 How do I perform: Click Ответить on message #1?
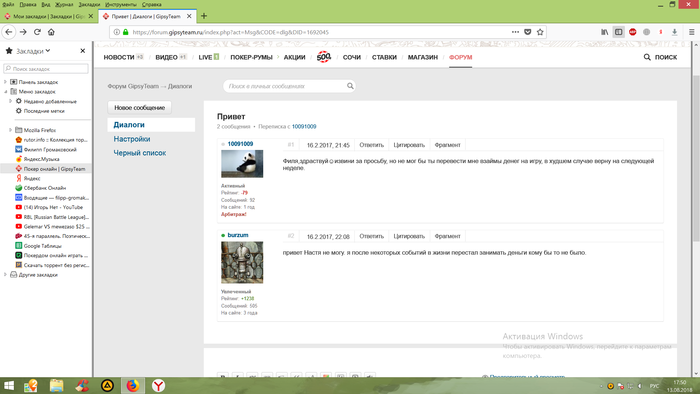coord(371,145)
